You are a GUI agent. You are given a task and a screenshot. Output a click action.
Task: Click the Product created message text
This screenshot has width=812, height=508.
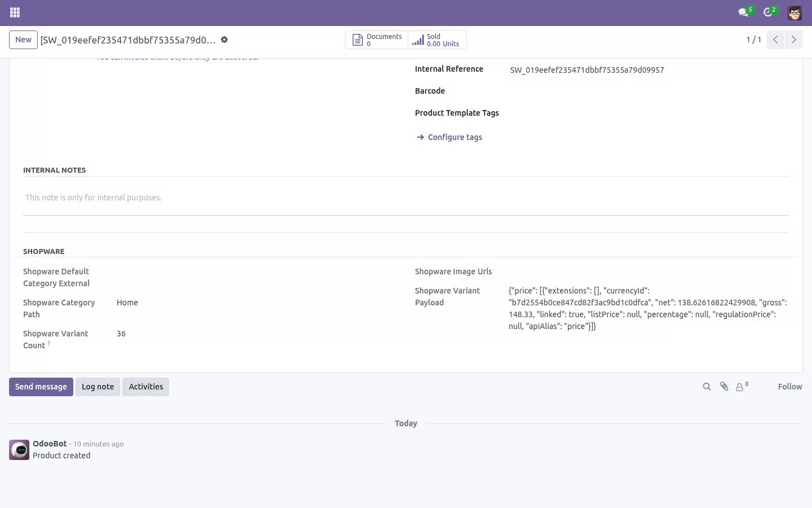coord(61,456)
